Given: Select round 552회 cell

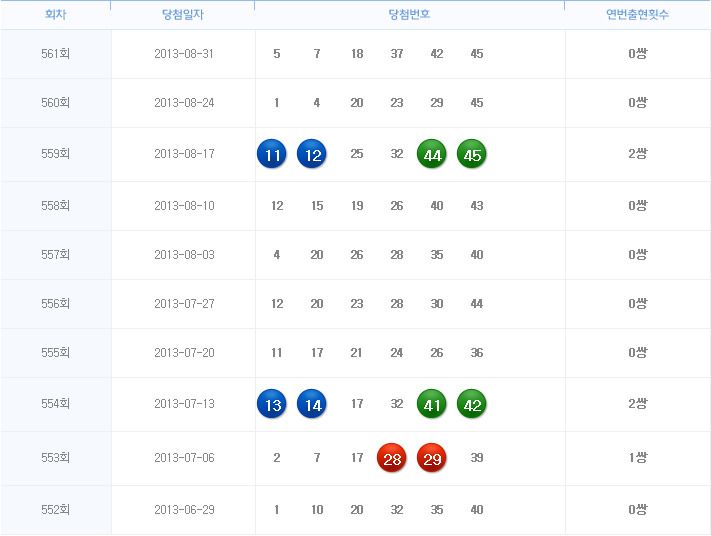Looking at the screenshot, I should (55, 509).
